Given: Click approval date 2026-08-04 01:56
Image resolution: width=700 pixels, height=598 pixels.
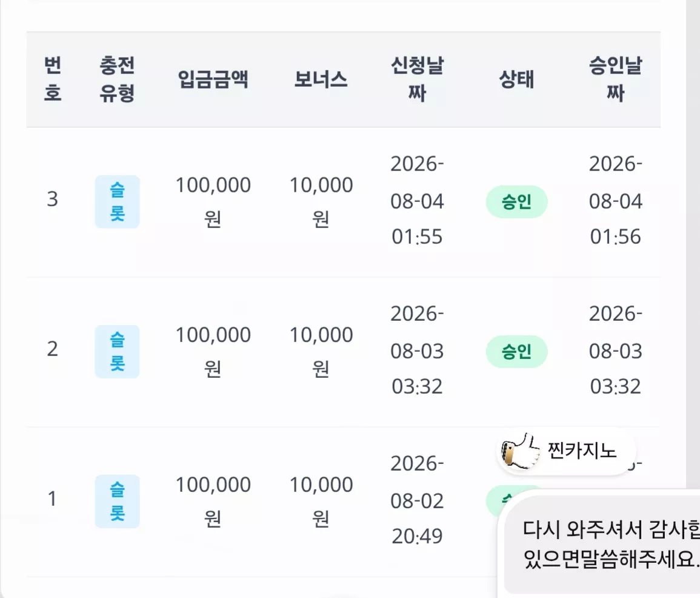Looking at the screenshot, I should (616, 201).
